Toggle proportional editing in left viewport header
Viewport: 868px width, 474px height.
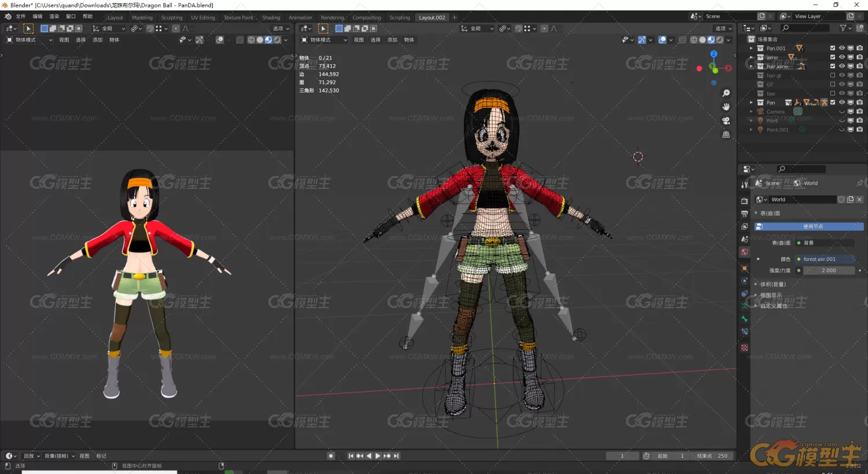pyautogui.click(x=176, y=28)
